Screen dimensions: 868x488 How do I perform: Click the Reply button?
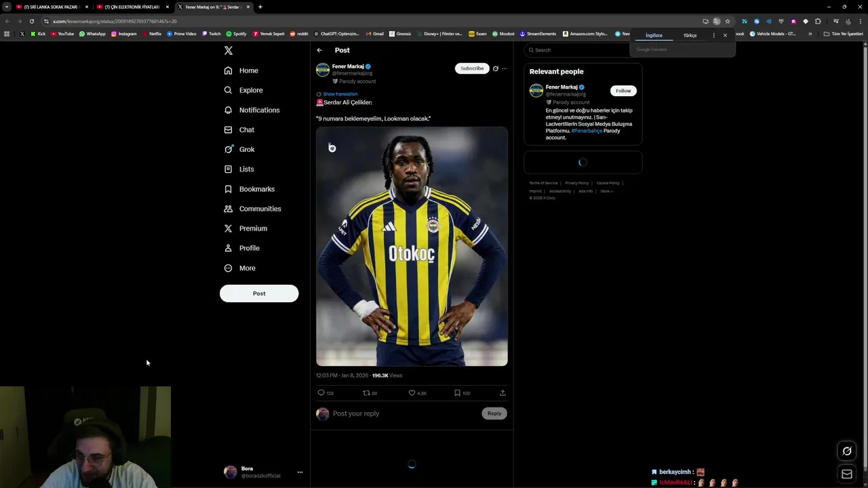[494, 413]
